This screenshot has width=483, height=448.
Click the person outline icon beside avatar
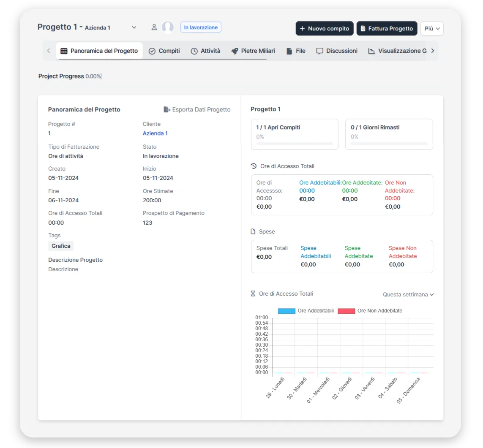tap(154, 27)
